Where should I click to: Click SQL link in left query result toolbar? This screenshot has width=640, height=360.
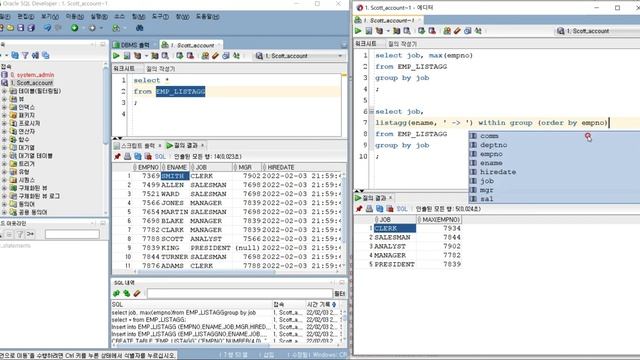tap(160, 157)
